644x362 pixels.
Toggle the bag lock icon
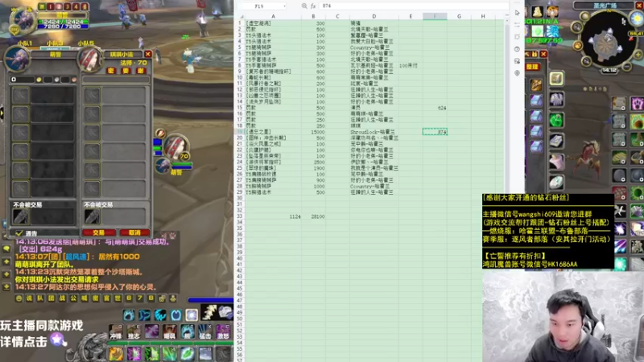pyautogui.click(x=535, y=54)
